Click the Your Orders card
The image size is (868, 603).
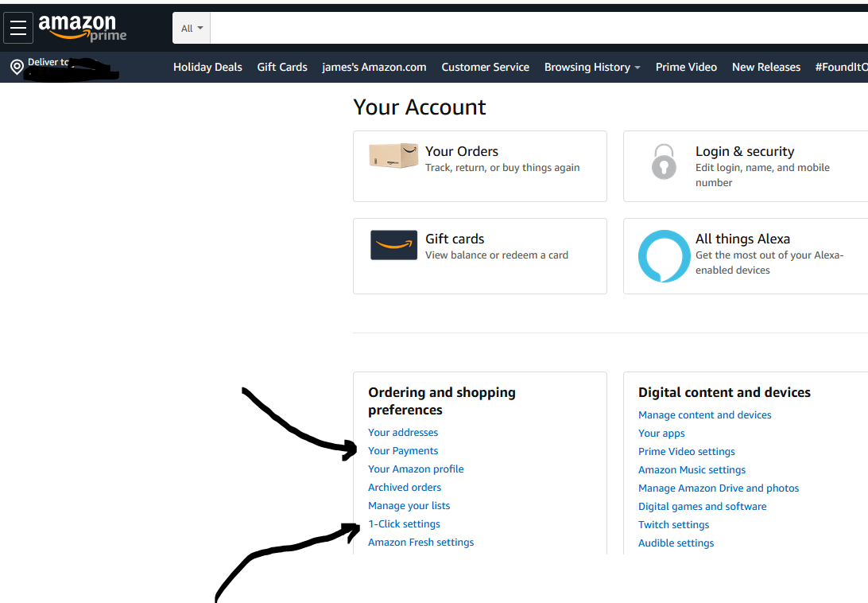480,165
